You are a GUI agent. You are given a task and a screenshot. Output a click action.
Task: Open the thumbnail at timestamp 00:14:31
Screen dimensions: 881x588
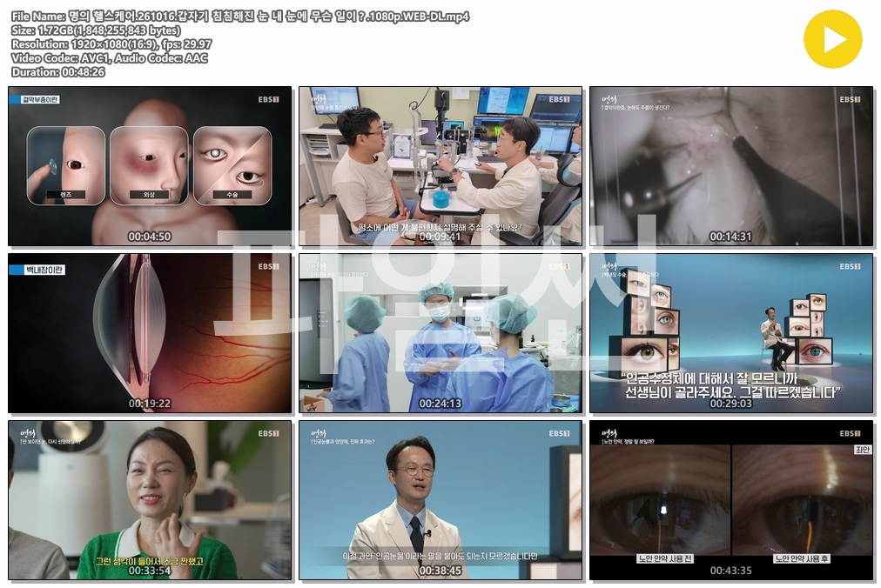tap(731, 166)
